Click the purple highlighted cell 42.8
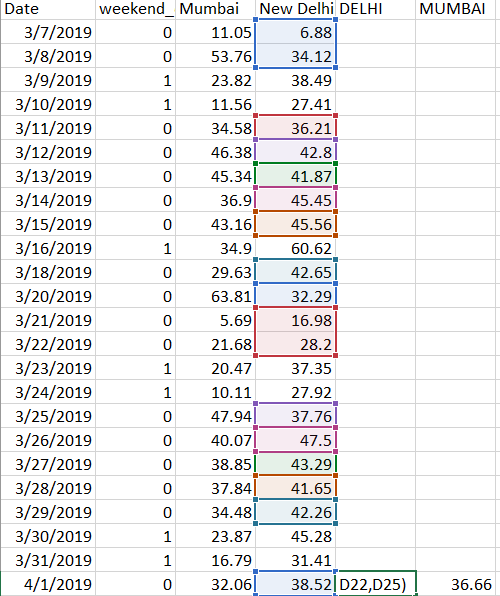The width and height of the screenshot is (500, 596). pos(295,152)
